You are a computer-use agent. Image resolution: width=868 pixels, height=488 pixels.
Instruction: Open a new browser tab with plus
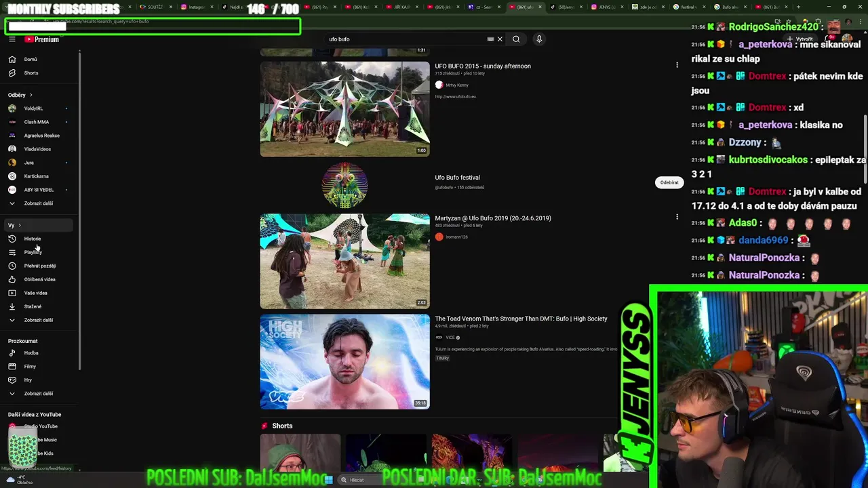coord(798,7)
